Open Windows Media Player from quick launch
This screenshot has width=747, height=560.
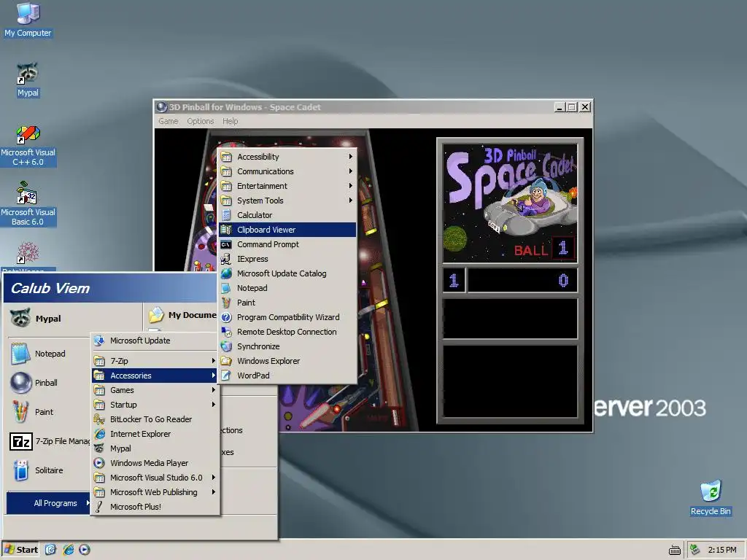pyautogui.click(x=85, y=550)
